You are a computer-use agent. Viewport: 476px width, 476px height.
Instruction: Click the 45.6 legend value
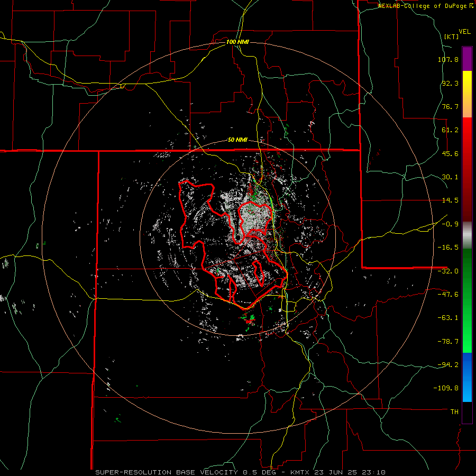click(450, 153)
